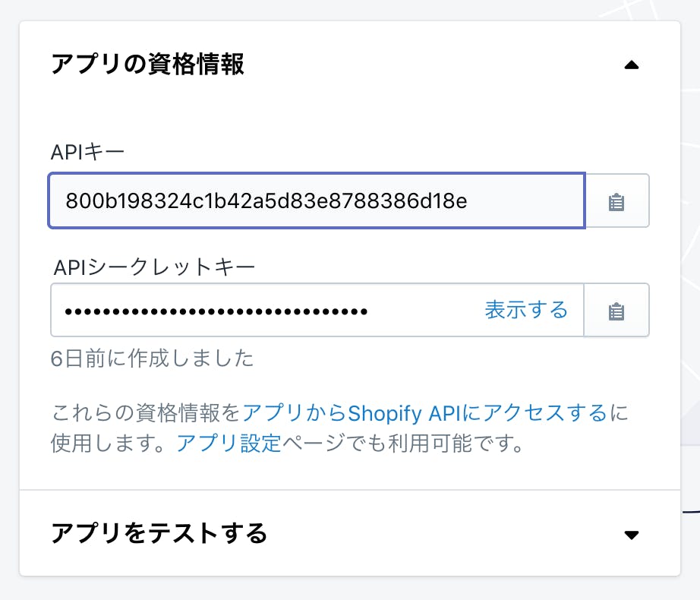Open the アプリ設定 page link

pos(228,444)
